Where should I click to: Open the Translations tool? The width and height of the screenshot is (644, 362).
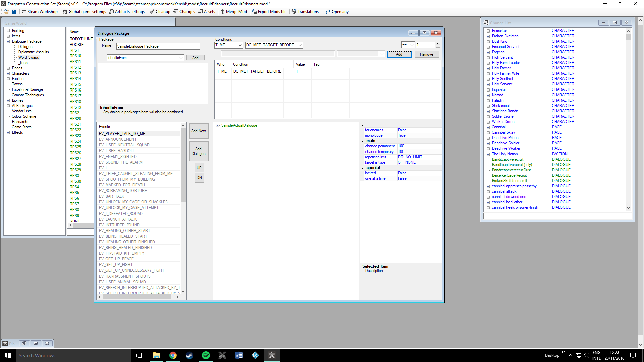pyautogui.click(x=305, y=12)
